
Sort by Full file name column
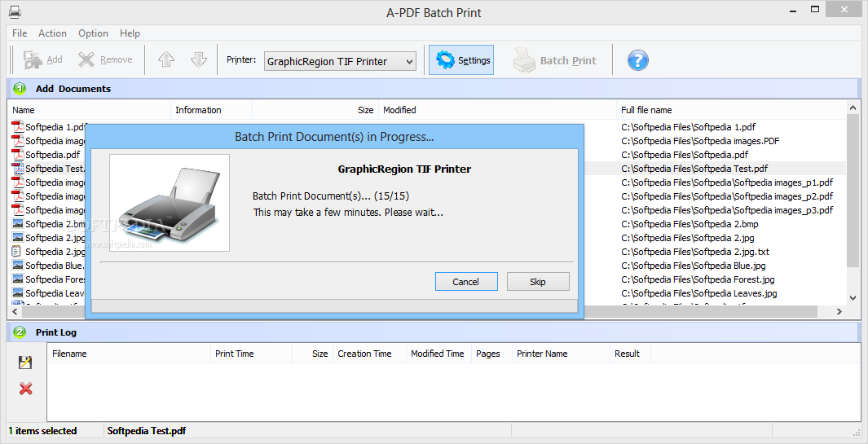[x=731, y=110]
